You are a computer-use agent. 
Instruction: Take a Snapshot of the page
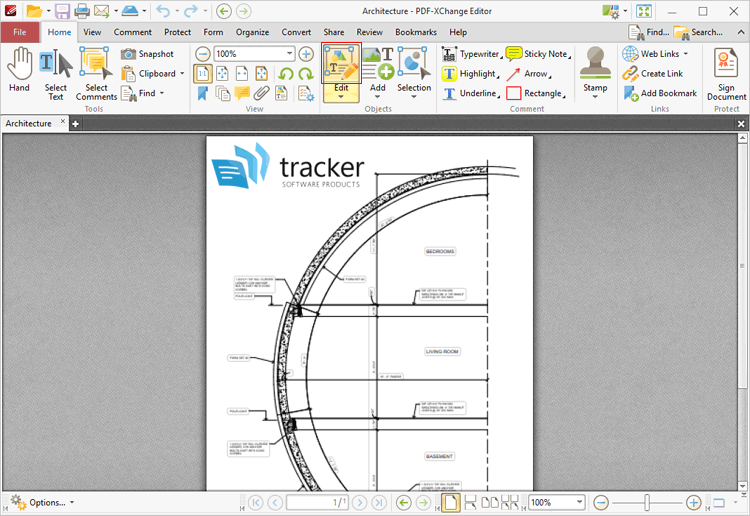click(x=147, y=54)
